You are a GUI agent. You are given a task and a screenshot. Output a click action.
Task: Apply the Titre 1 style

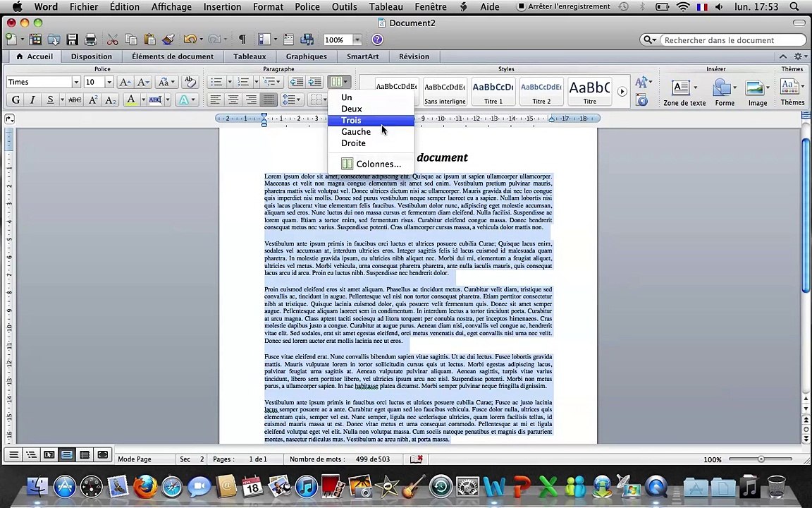point(493,91)
